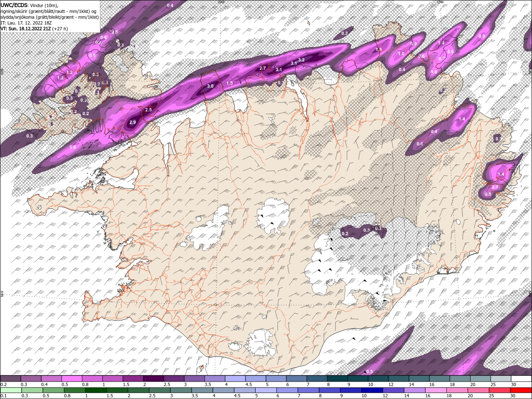This screenshot has width=532, height=399.
Task: Click the "3.0" precipitation value on the map
Action: 210,86
